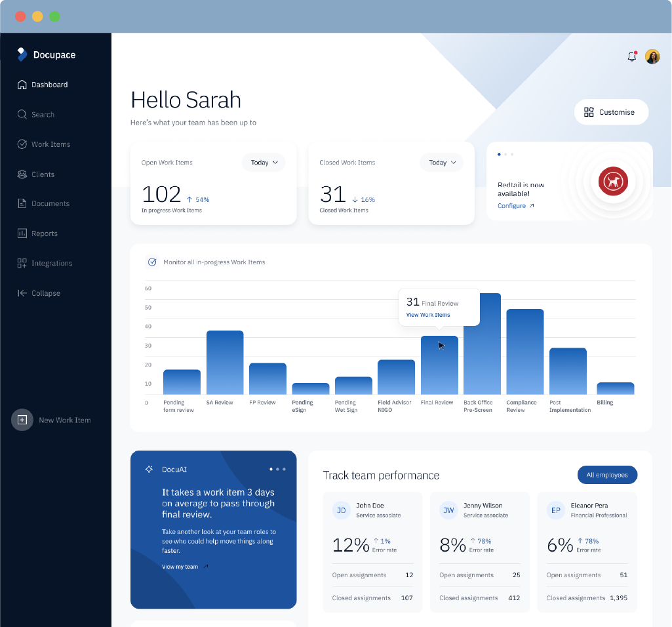Screen dimensions: 672x627
Task: Click the New Work Item plus icon
Action: pos(22,420)
